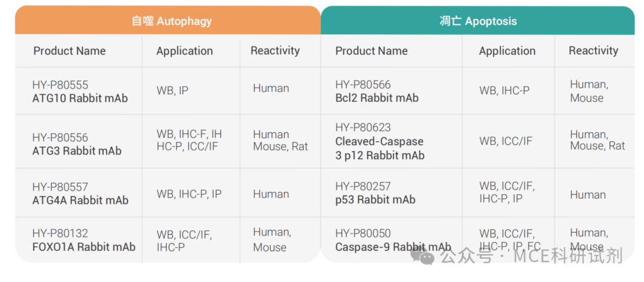Viewport: 644px width, 282px height.
Task: Open HY-P80132 FOXO1A Rabbit mAb entry
Action: [84, 240]
